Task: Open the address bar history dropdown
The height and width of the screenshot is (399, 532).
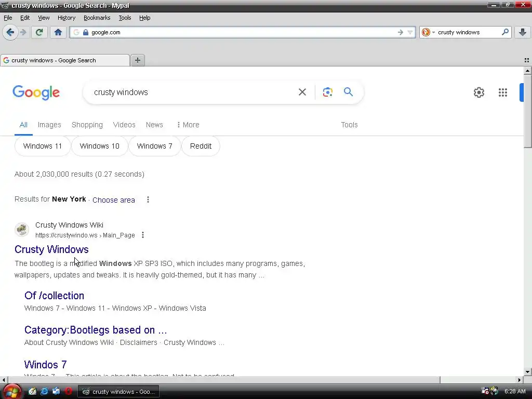Action: (x=410, y=32)
